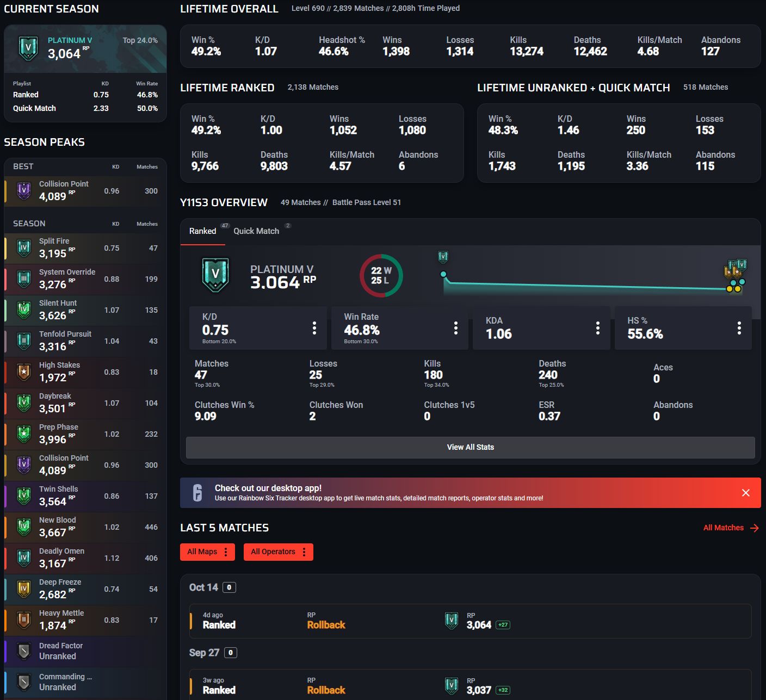Screen dimensions: 766x700
Task: Click the ESR 0.37 stat
Action: [549, 411]
